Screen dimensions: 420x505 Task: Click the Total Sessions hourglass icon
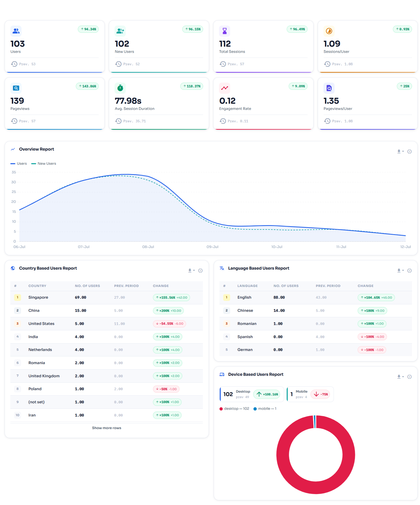(225, 31)
